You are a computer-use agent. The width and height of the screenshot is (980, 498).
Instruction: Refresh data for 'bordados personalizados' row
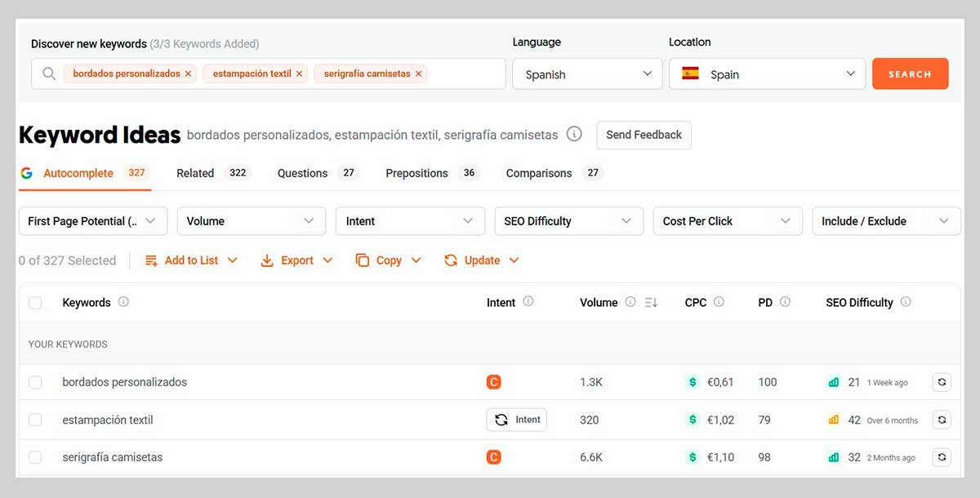click(942, 382)
